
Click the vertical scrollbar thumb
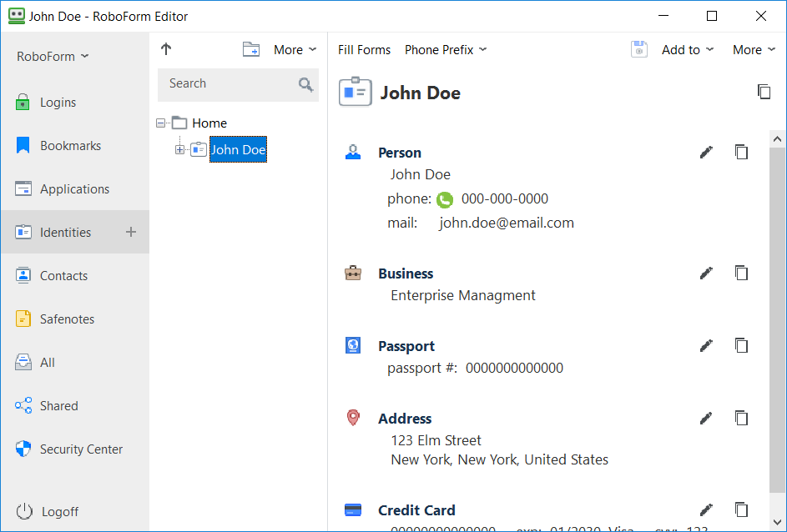pos(777,319)
